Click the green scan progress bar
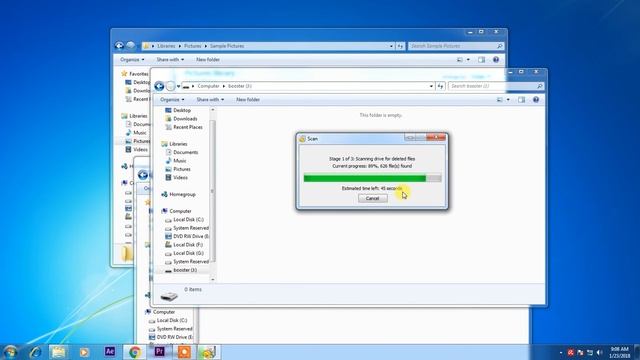This screenshot has height=360, width=640. click(x=372, y=178)
